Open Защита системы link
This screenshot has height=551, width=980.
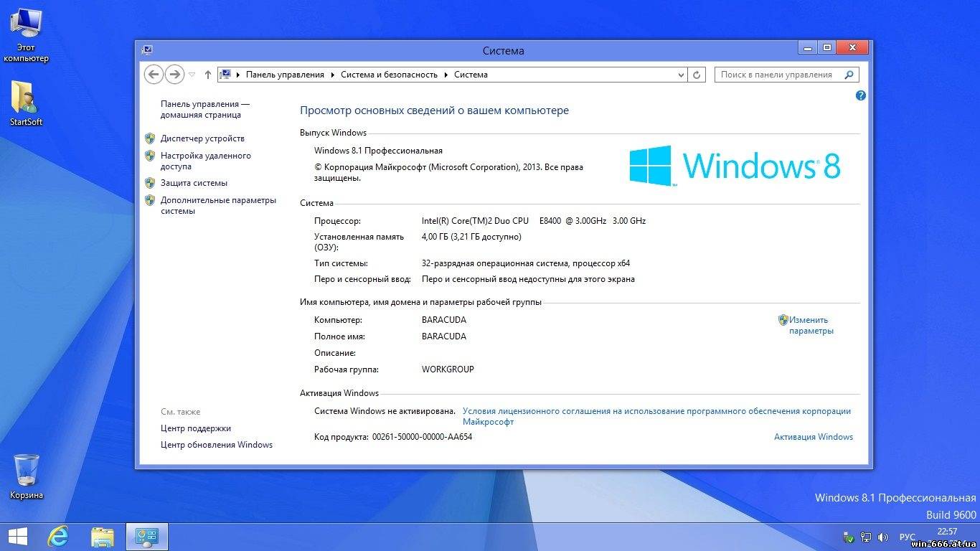coord(194,183)
